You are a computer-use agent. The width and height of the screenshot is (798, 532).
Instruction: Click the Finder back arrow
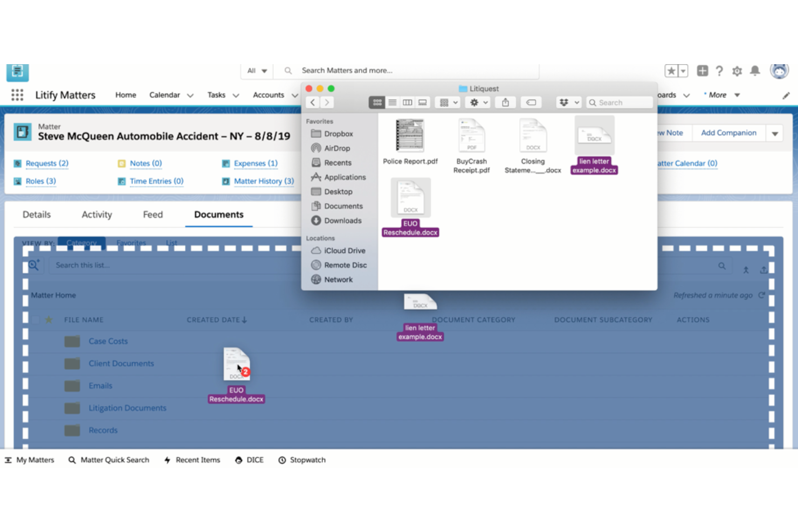click(x=313, y=102)
